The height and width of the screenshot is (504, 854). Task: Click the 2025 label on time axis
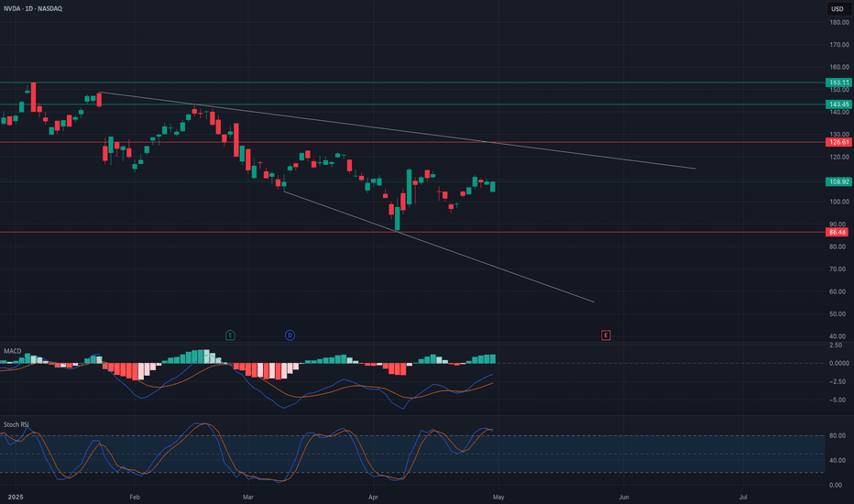(16, 497)
